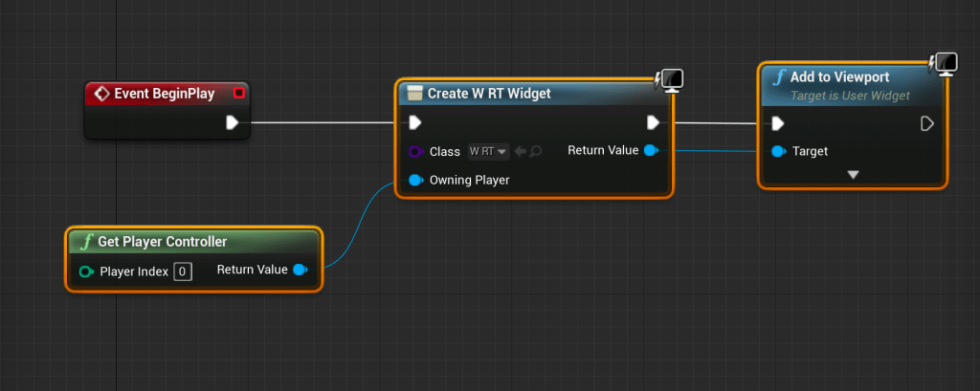
Task: Click the Target pin on Add to Viewport
Action: click(x=778, y=151)
